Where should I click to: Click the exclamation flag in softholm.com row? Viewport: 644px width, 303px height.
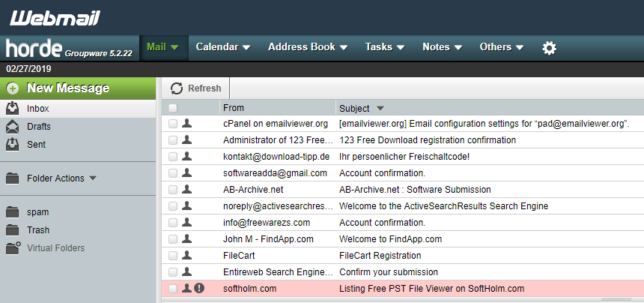(x=198, y=288)
